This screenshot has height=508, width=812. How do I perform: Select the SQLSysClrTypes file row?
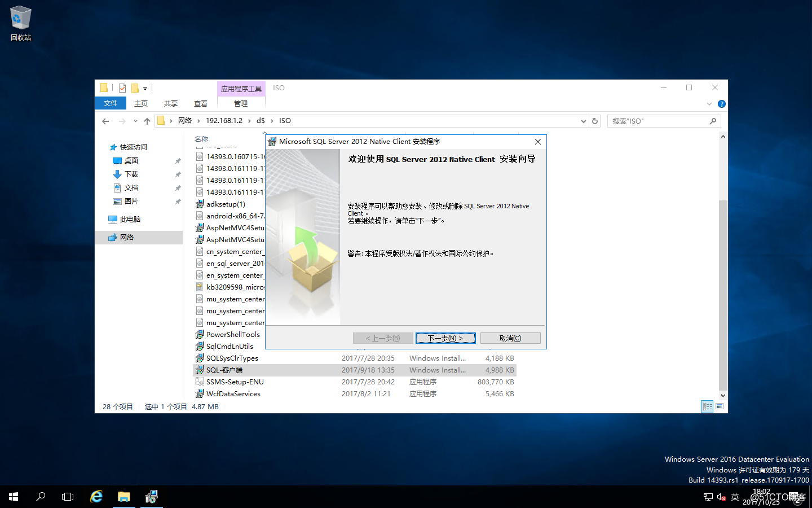click(355, 358)
